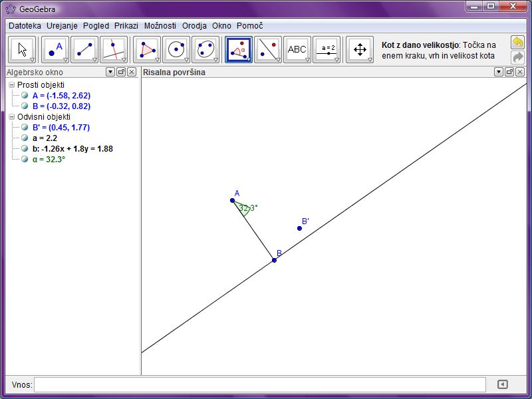Choose the slider a=2 tool
The width and height of the screenshot is (532, 399).
(327, 50)
